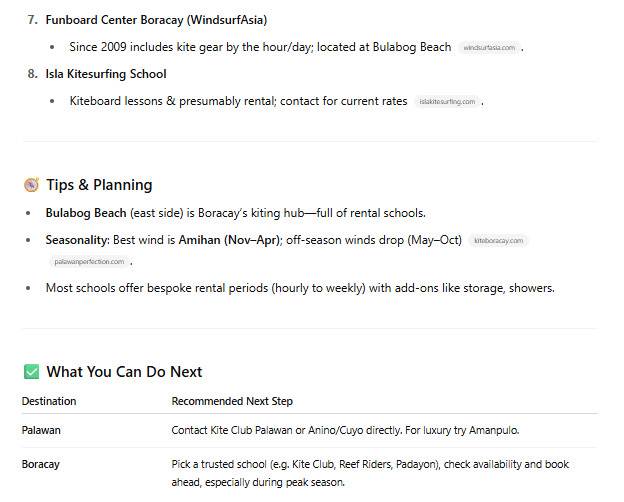This screenshot has height=502, width=624.
Task: Open the palawanperfection.com citation chip
Action: point(89,262)
